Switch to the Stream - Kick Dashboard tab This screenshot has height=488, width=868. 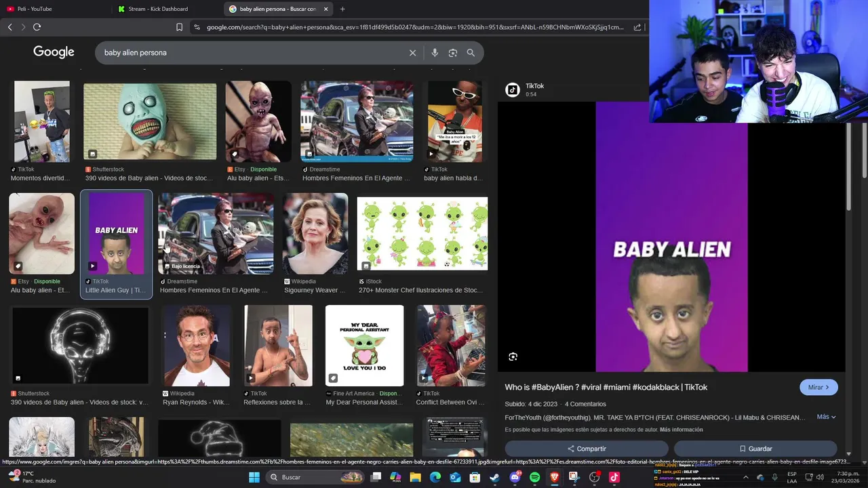point(167,9)
